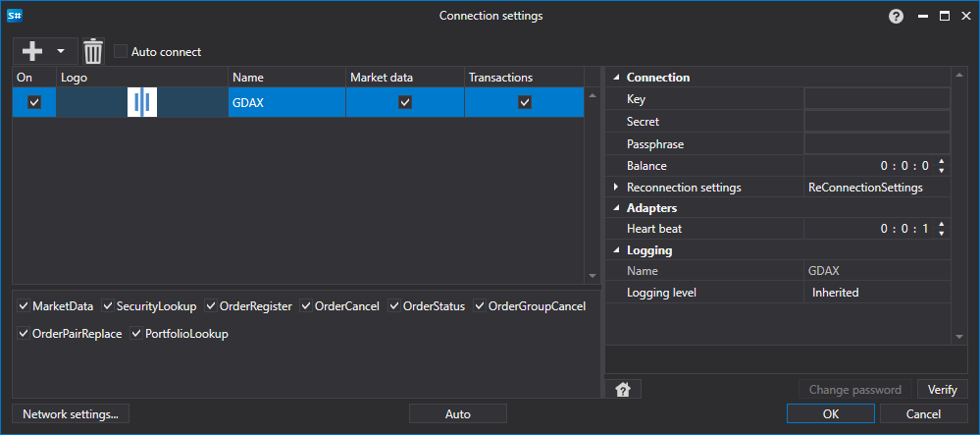This screenshot has height=435, width=980.
Task: Decrease the Heart beat value
Action: [941, 233]
